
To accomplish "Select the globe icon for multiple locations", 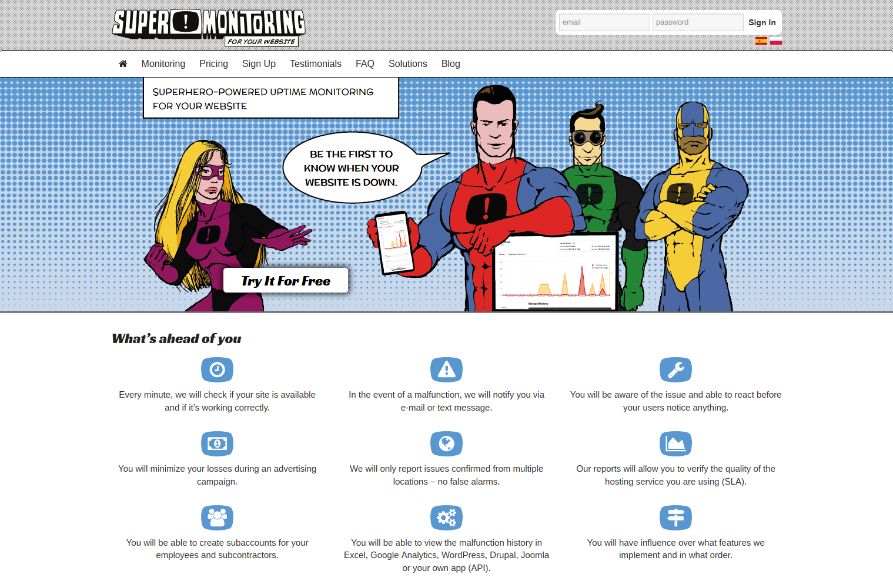I will (446, 443).
